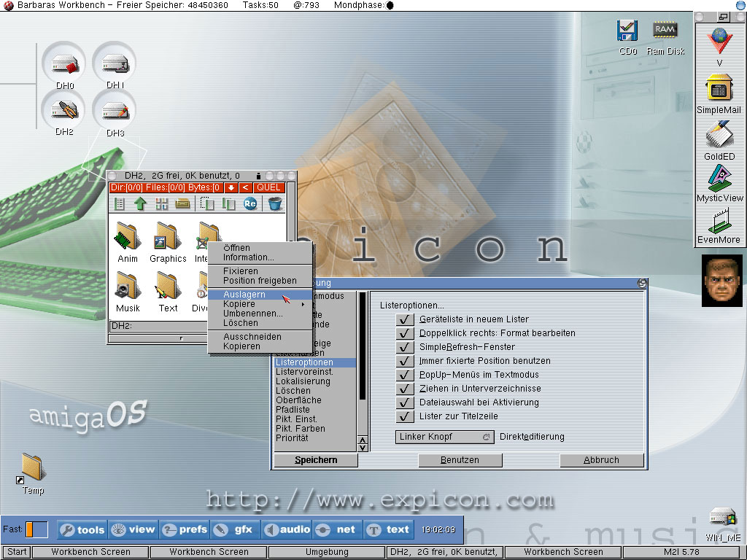Screen dimensions: 747x560
Task: Select Information... in the context menu
Action: pyautogui.click(x=248, y=257)
